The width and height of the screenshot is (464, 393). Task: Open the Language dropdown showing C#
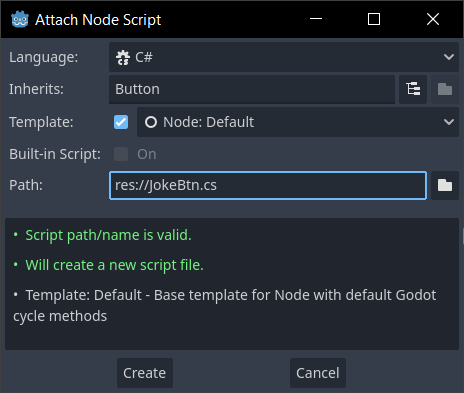point(284,57)
